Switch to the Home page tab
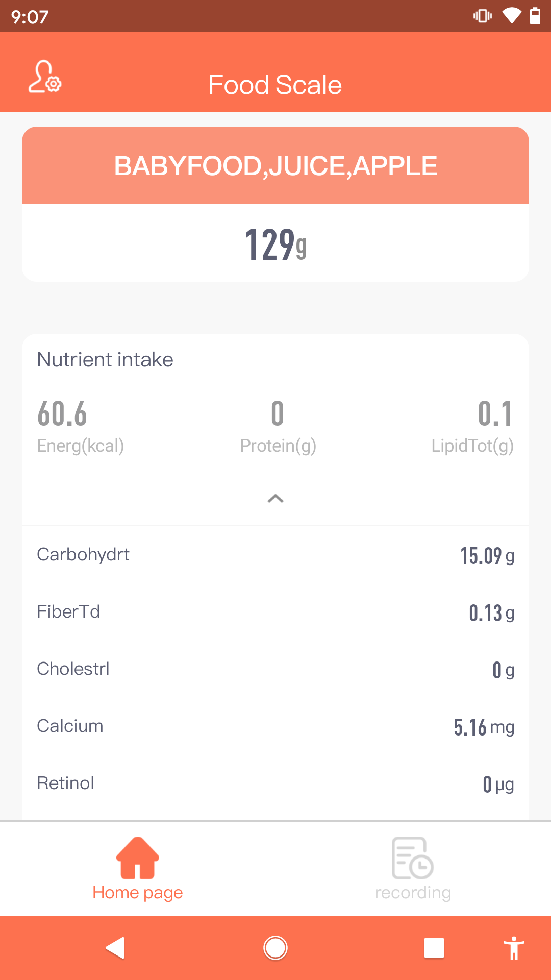The width and height of the screenshot is (551, 980). pyautogui.click(x=138, y=892)
